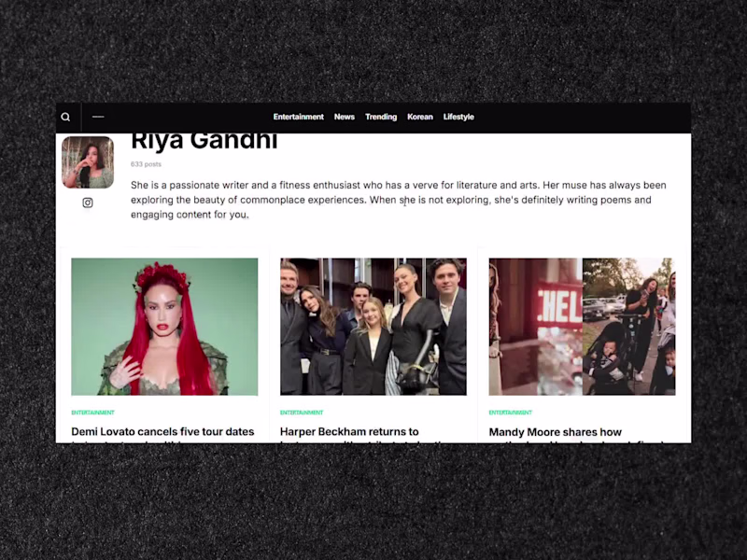Click Riya Gandhi's profile photo
747x560 pixels.
point(88,162)
